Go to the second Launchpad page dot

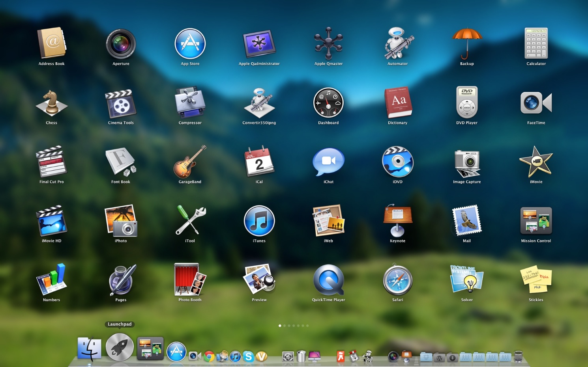pos(285,326)
